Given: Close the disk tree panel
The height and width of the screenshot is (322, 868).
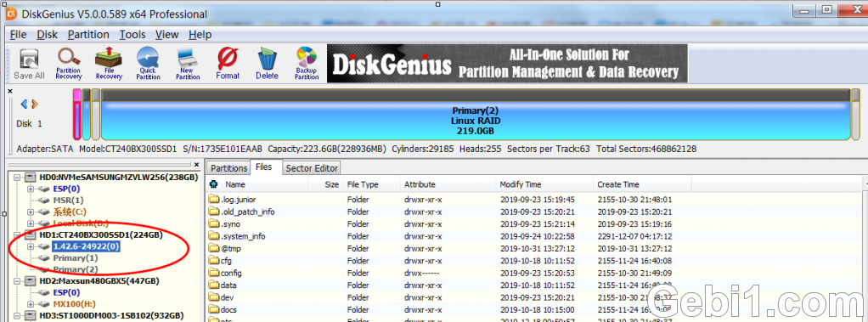Looking at the screenshot, I should (196, 165).
